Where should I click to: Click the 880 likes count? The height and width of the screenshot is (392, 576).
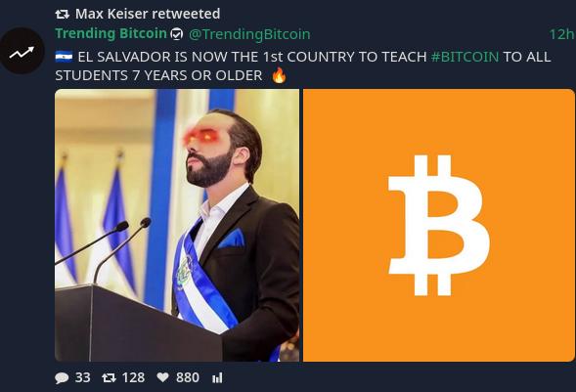pyautogui.click(x=188, y=377)
